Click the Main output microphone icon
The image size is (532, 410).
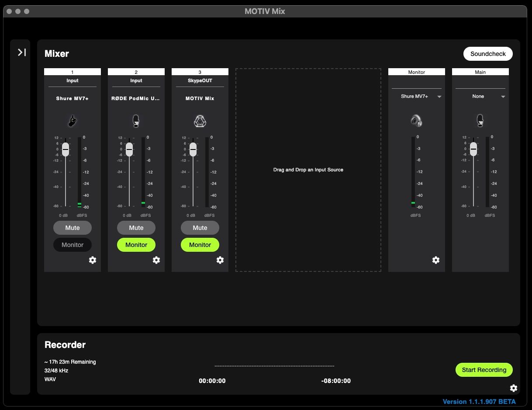(x=480, y=121)
